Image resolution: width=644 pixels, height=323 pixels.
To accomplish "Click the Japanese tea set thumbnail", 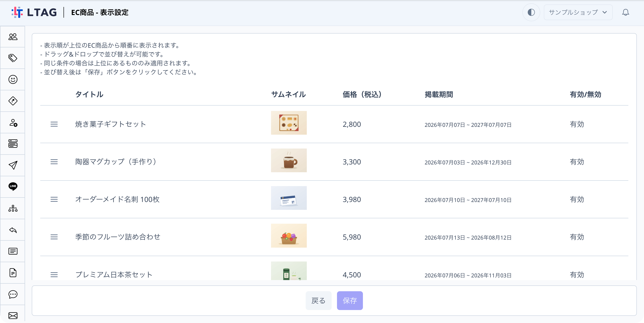I will pos(289,271).
